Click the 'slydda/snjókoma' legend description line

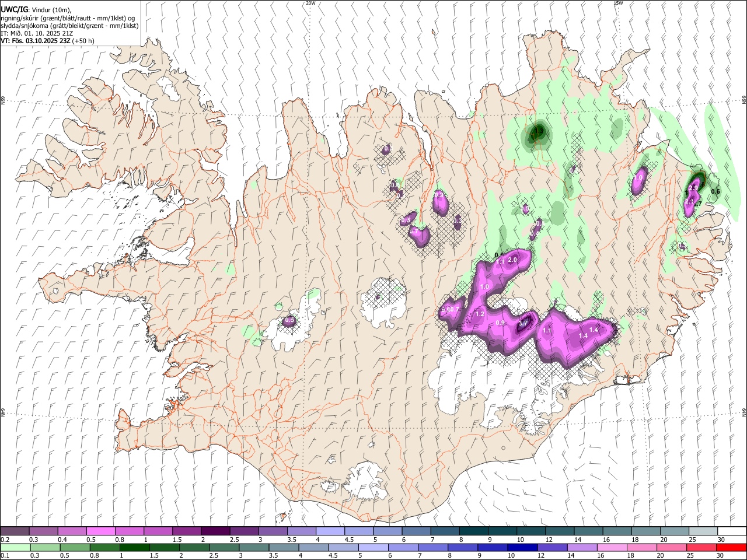tap(69, 26)
